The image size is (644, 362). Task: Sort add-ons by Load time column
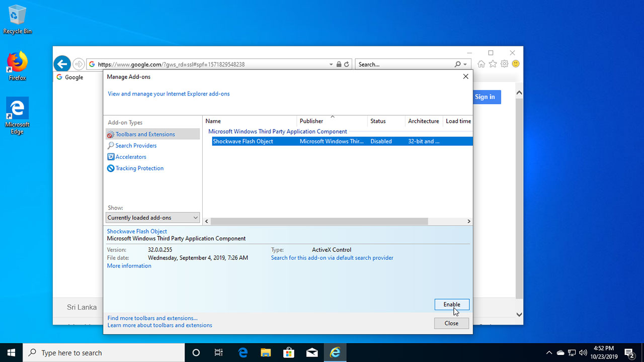[x=458, y=121]
